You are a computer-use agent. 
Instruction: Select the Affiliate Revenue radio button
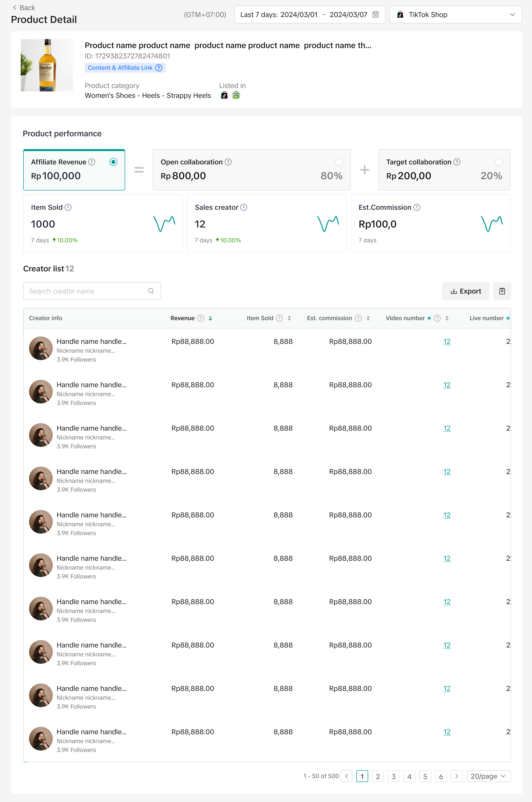113,162
